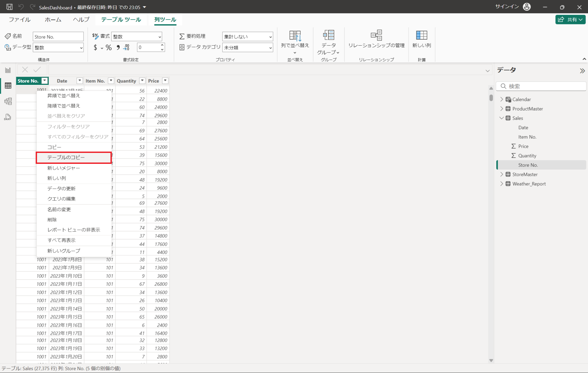Screen dimensions: 588x373
Task: Click the thousands separator comma icon
Action: (x=118, y=48)
